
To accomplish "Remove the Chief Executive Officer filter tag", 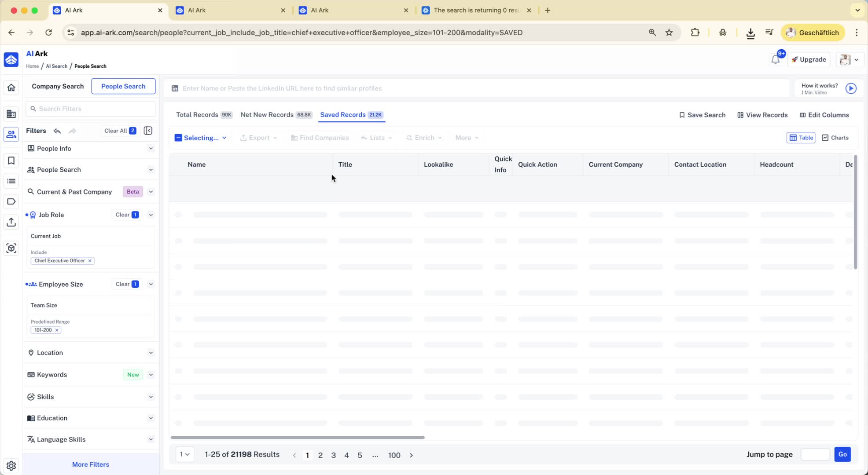I will click(90, 261).
